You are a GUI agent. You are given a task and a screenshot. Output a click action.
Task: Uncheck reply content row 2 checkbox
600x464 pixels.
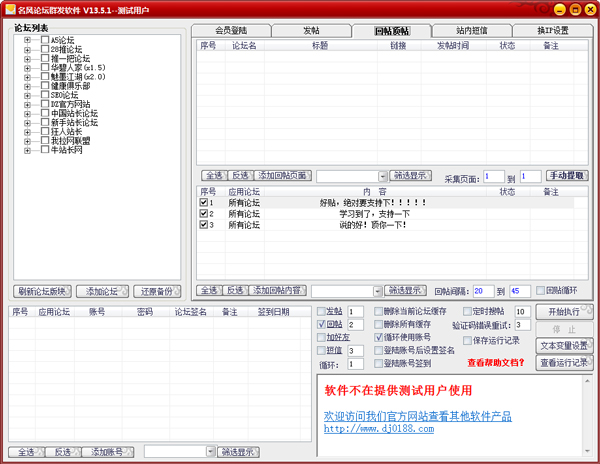point(204,213)
